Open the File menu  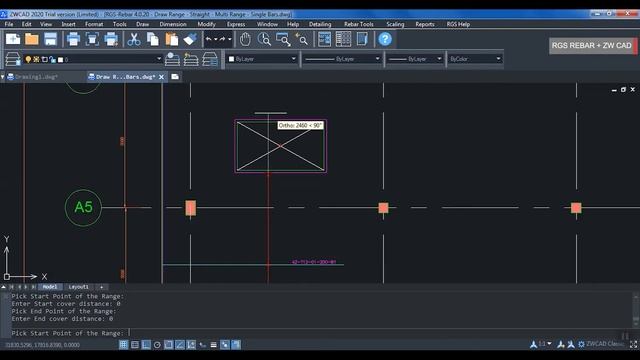[9, 24]
